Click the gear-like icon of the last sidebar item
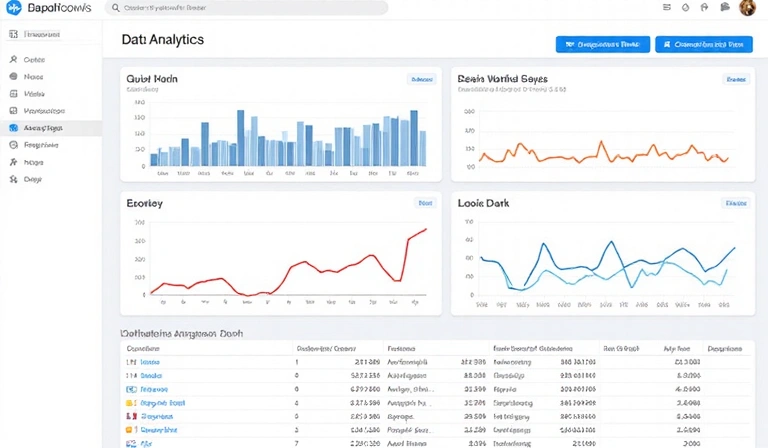 click(x=13, y=180)
